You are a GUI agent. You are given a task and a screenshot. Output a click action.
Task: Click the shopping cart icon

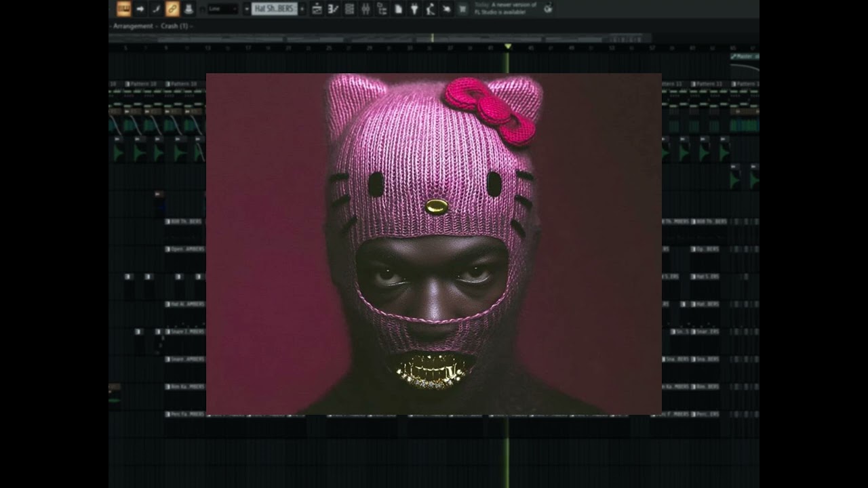tap(463, 9)
